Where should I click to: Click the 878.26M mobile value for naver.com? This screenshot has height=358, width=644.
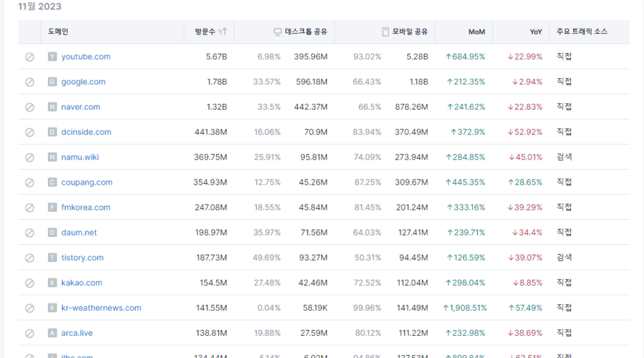pyautogui.click(x=411, y=107)
